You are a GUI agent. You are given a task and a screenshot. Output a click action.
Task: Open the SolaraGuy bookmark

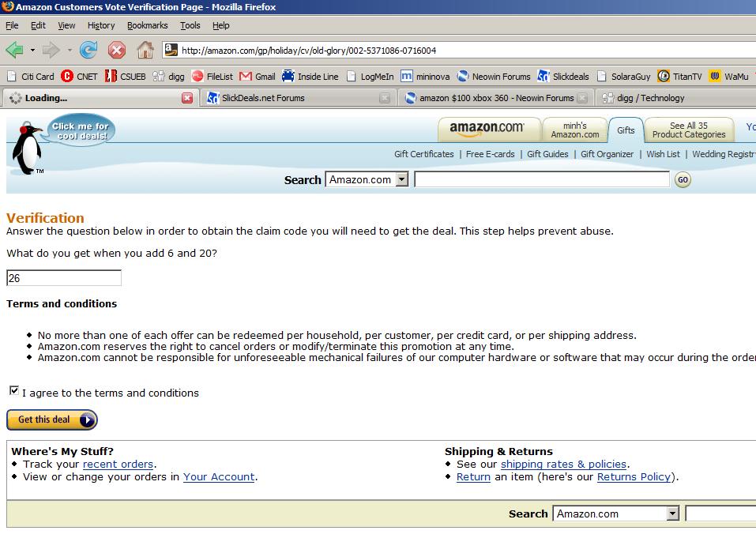click(x=624, y=76)
